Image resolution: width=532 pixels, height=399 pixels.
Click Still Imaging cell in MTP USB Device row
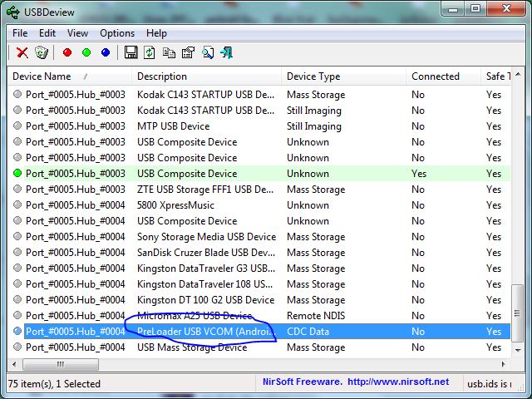(x=314, y=126)
